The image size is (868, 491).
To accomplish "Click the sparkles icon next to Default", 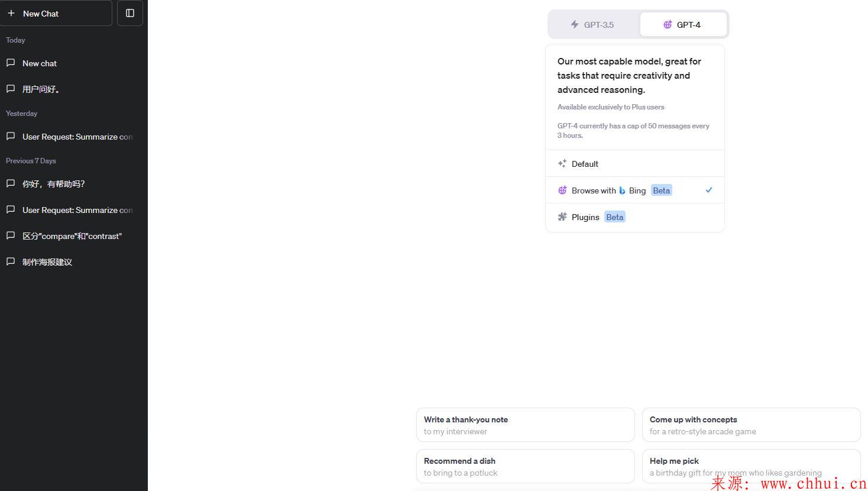I will [562, 163].
